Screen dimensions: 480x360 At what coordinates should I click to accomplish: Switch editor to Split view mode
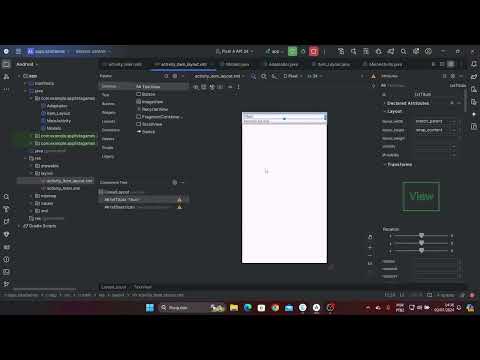[442, 64]
